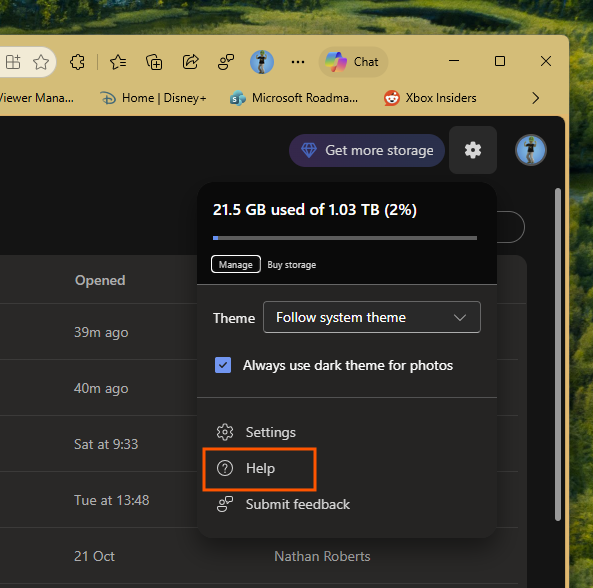Viewport: 593px width, 588px height.
Task: Select the row opened Tue at 13:48
Action: coord(98,500)
